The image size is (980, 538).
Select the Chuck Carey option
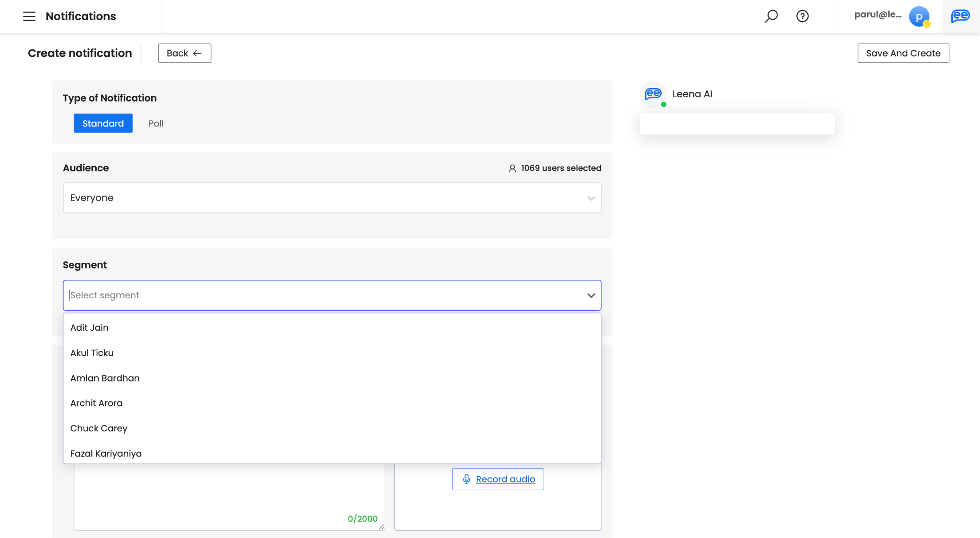[99, 428]
